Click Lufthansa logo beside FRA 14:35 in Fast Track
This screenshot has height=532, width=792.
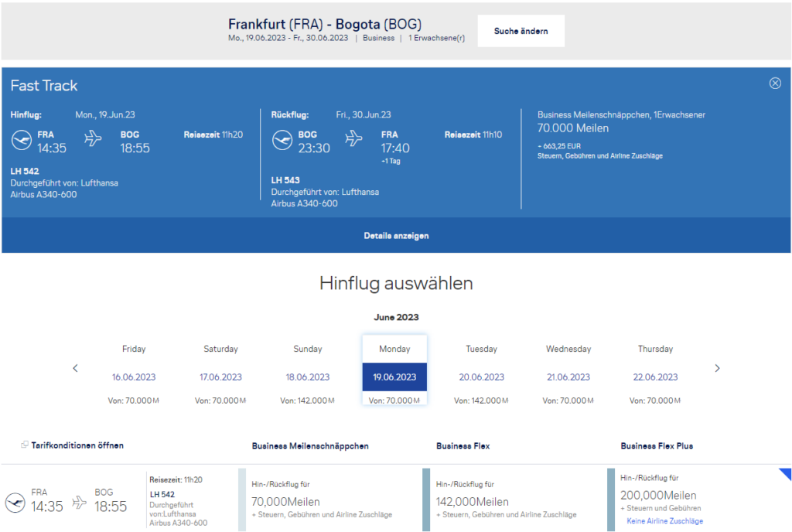pyautogui.click(x=21, y=140)
